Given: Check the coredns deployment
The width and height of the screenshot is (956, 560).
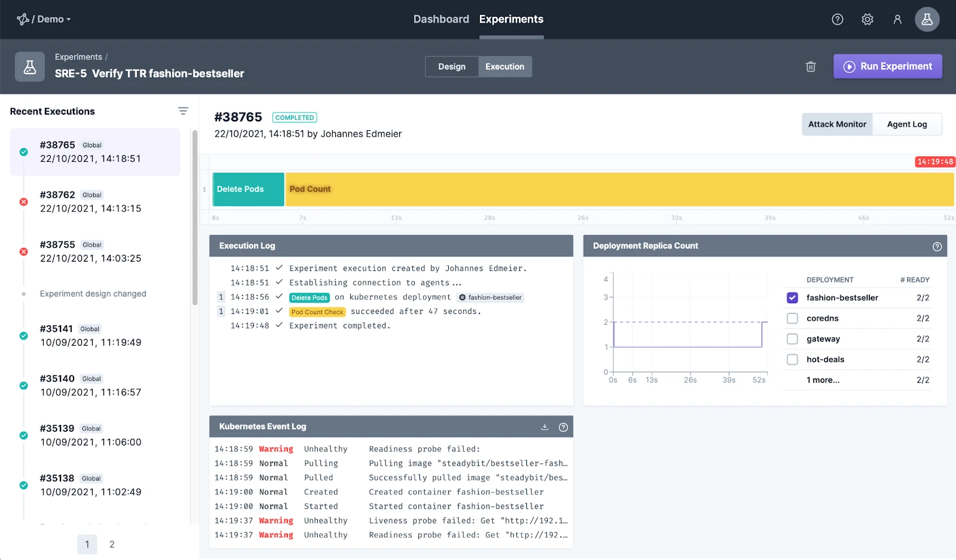Looking at the screenshot, I should 792,318.
